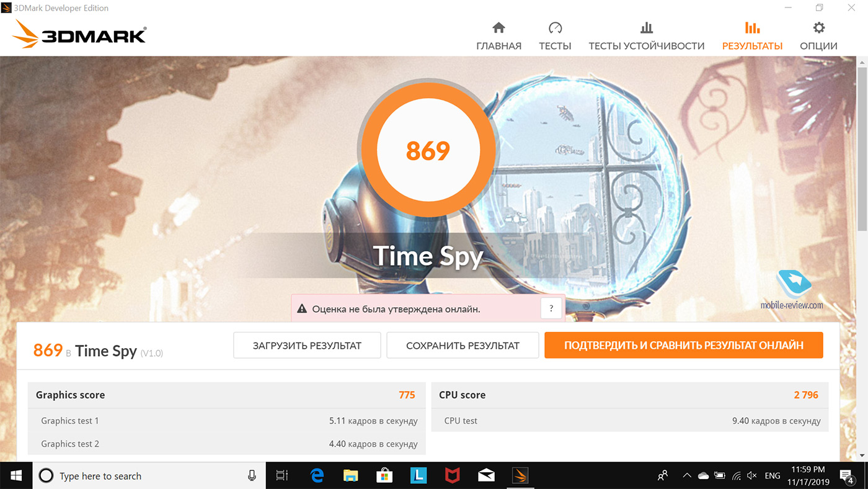Click the Graphics score header
The image size is (868, 489).
[70, 395]
